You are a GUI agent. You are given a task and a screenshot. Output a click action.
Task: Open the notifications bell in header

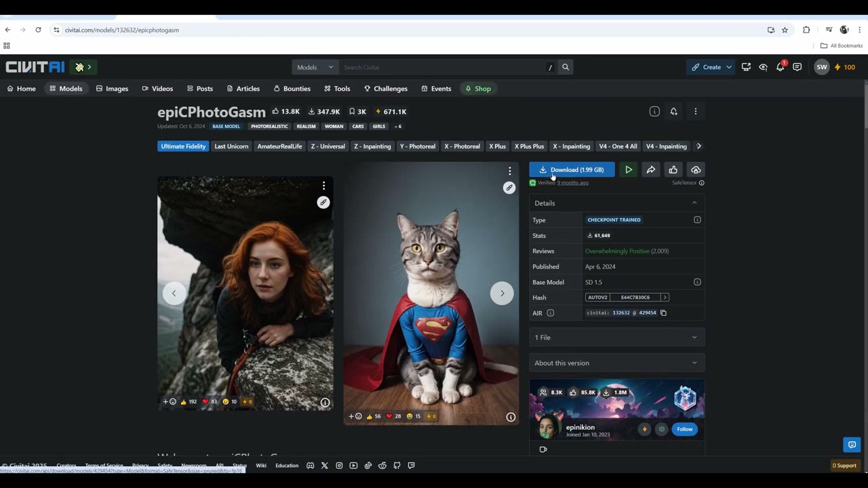[780, 67]
